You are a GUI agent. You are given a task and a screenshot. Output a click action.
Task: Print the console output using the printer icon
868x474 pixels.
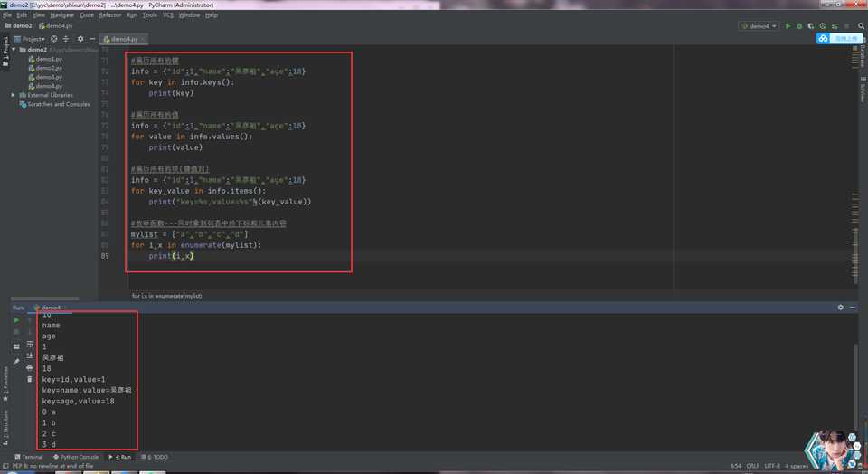(30, 367)
